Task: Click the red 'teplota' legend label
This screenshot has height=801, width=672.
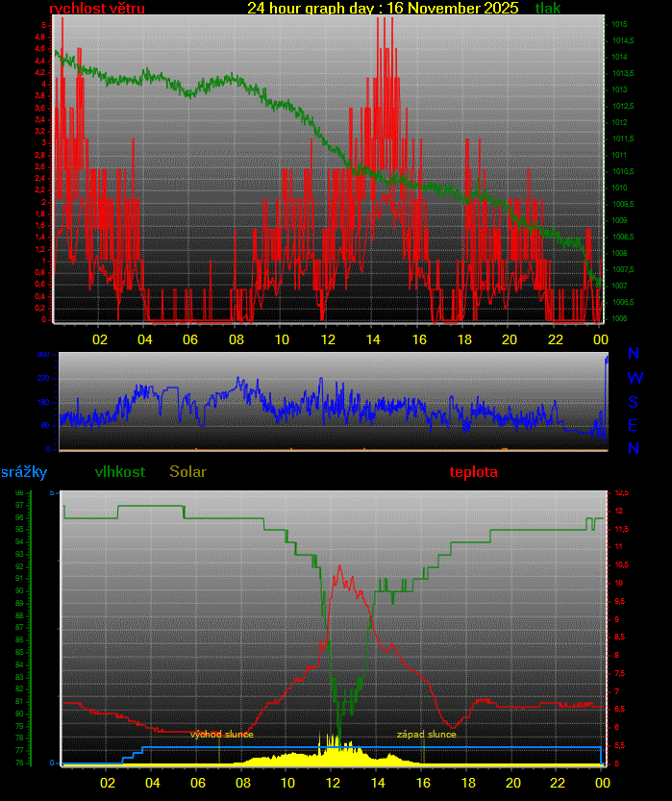Action: pos(474,472)
